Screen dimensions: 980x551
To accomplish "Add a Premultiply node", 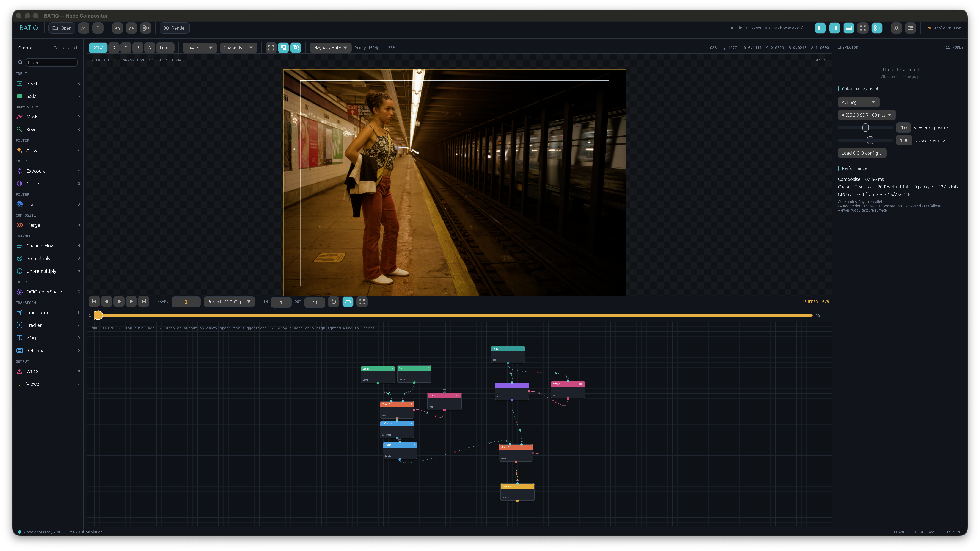I will [x=48, y=258].
